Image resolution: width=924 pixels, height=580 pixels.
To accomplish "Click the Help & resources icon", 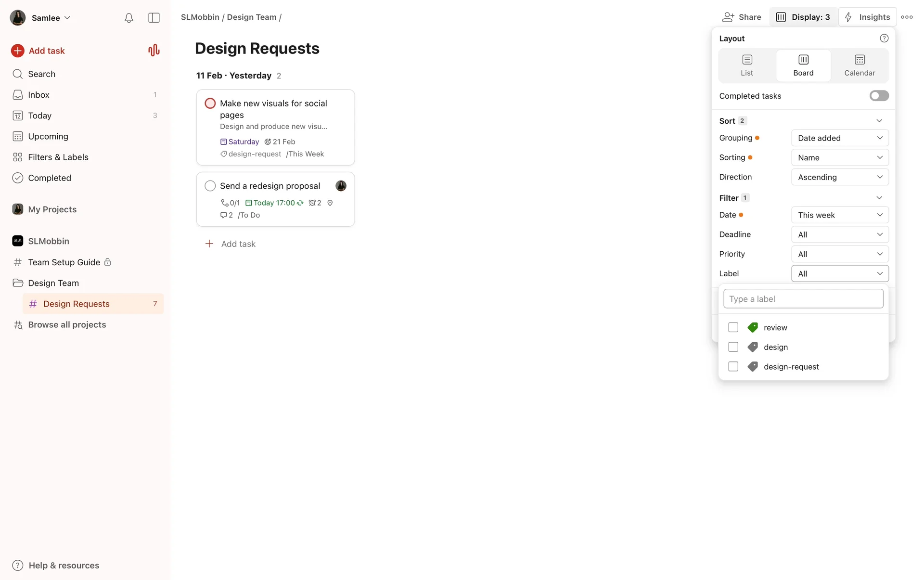I will tap(18, 565).
